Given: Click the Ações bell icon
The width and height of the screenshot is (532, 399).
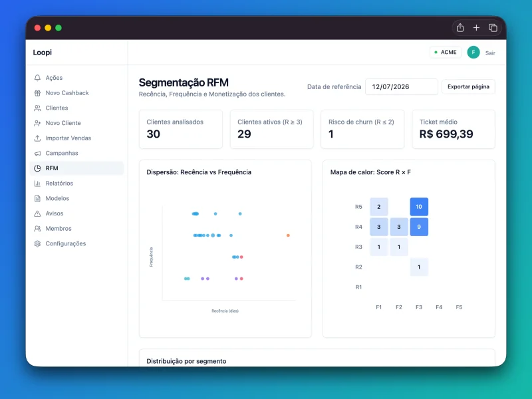Looking at the screenshot, I should (x=37, y=78).
